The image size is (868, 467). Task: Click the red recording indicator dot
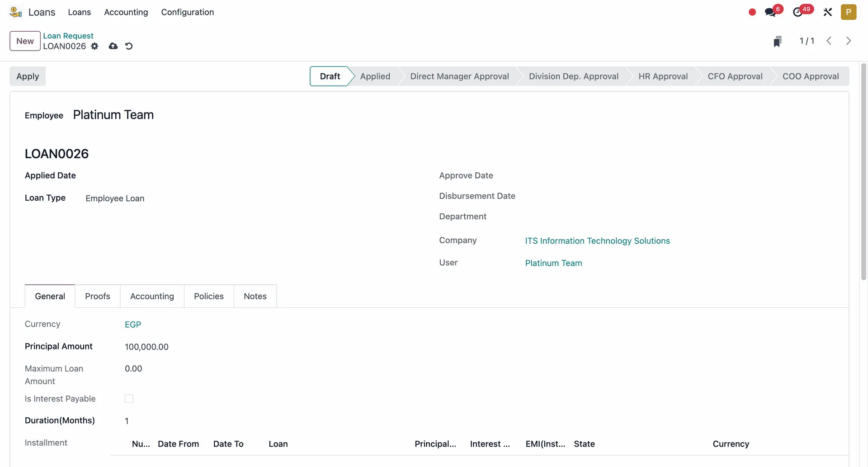[752, 12]
